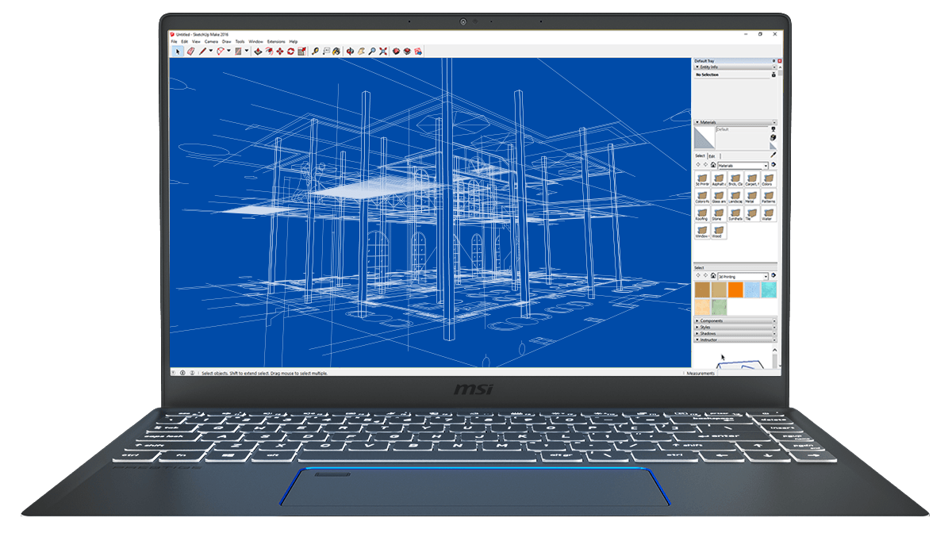Image resolution: width=952 pixels, height=560 pixels.
Task: Collapse the Entity Info panel
Action: coord(697,67)
